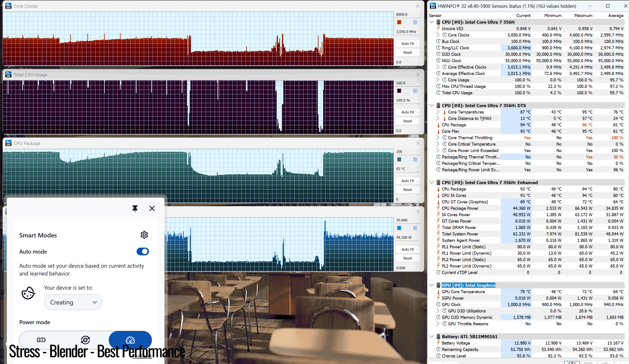Image resolution: width=629 pixels, height=364 pixels.
Task: Open the teal color swatch in CPU Package graph
Action: click(399, 159)
